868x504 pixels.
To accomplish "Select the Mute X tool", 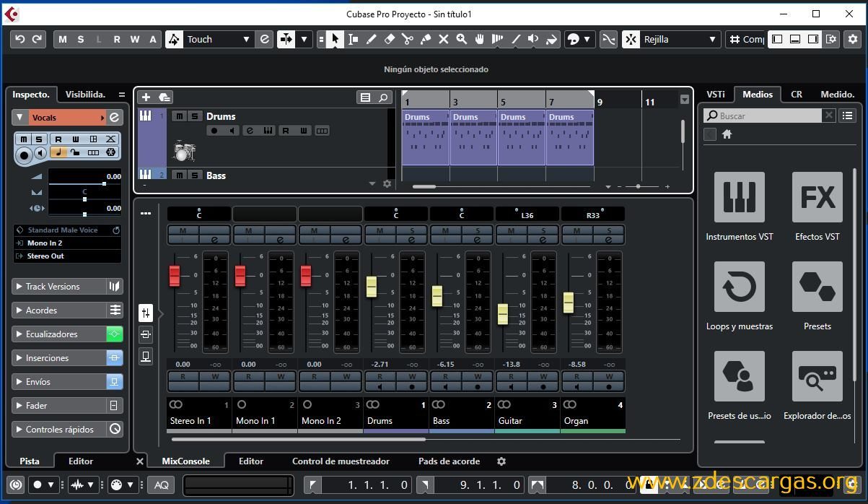I will tap(444, 39).
